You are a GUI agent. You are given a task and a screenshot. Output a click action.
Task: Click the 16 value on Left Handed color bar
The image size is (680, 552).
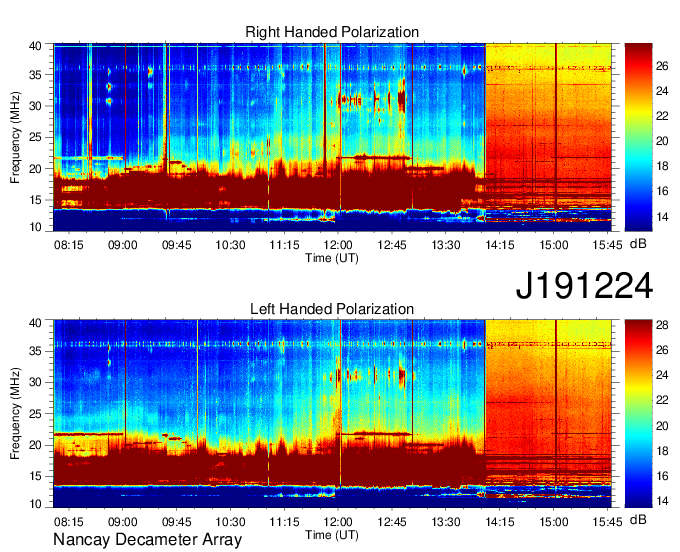[662, 476]
